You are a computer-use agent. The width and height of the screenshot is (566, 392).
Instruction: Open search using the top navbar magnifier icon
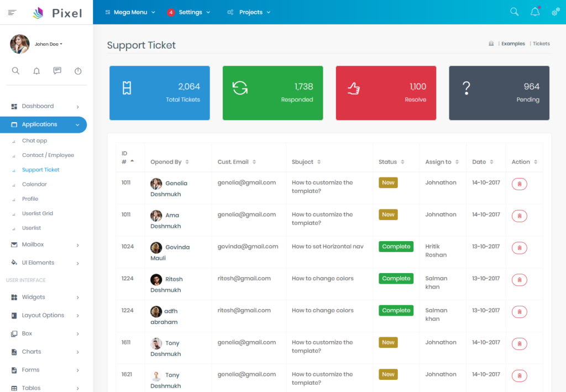click(x=514, y=11)
